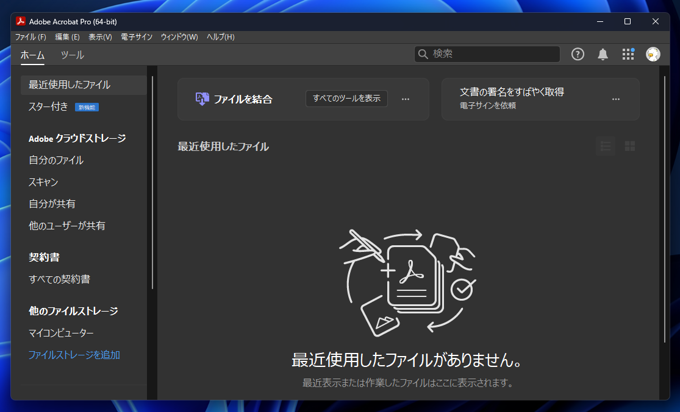
Task: Switch to the ツール tab
Action: pos(72,55)
